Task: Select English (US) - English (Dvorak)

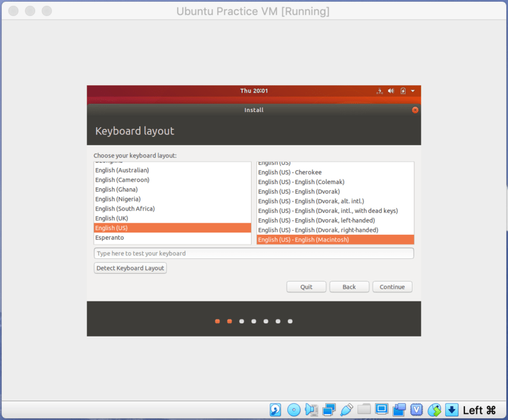Action: tap(335, 192)
